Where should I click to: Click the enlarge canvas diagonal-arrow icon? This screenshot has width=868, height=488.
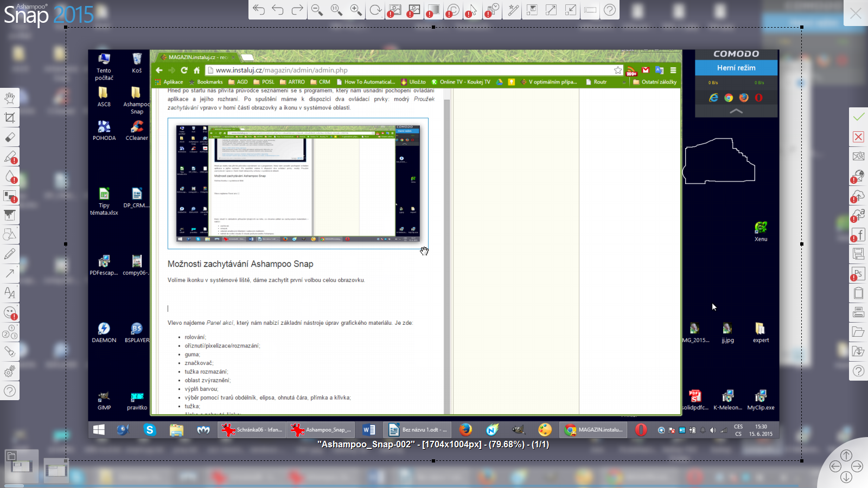pos(551,10)
